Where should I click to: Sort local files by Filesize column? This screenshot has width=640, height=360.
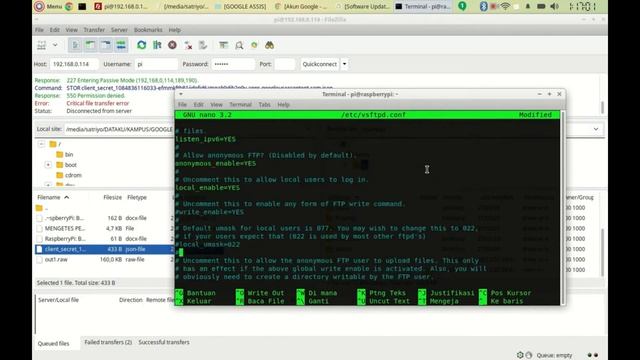[x=112, y=197]
